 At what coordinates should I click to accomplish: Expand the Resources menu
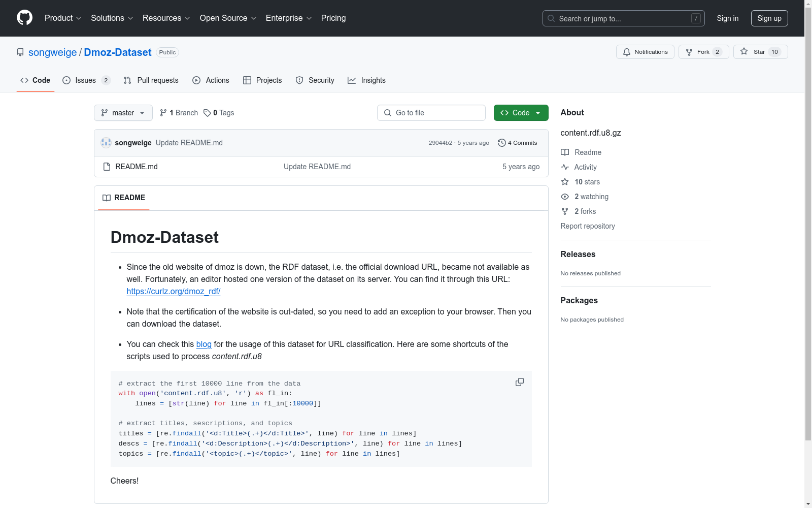(x=166, y=18)
